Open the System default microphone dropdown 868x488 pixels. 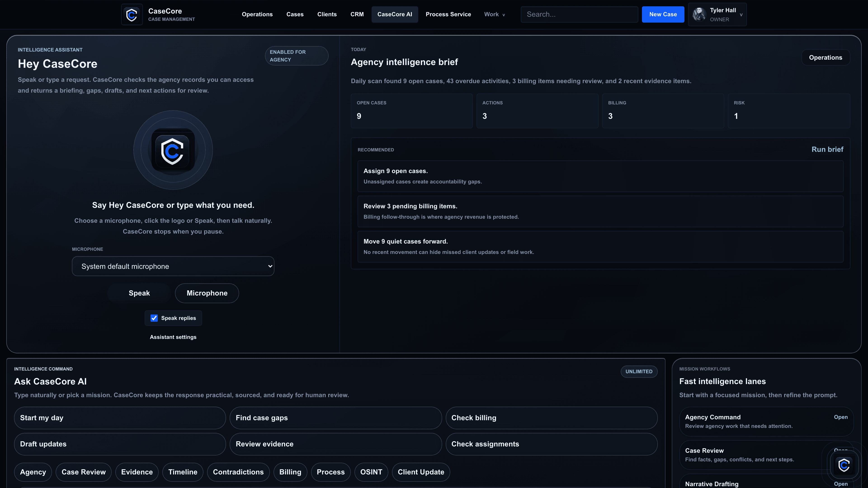coord(173,266)
